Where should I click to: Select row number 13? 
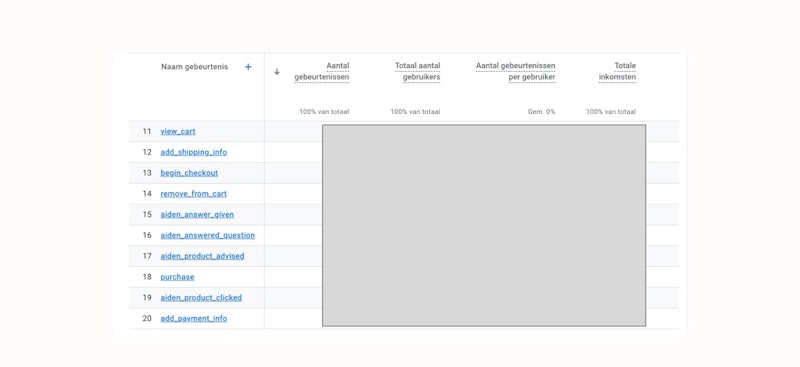[x=147, y=173]
